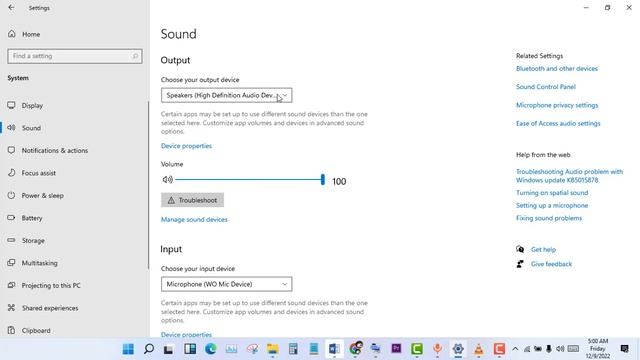This screenshot has height=360, width=640.
Task: Click the tray microphone icon
Action: [x=549, y=349]
